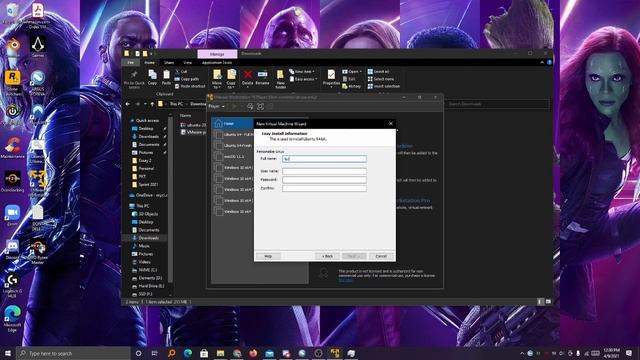Viewport: 640px width, 360px height.
Task: Click the Manage contextual tab
Action: click(x=217, y=54)
